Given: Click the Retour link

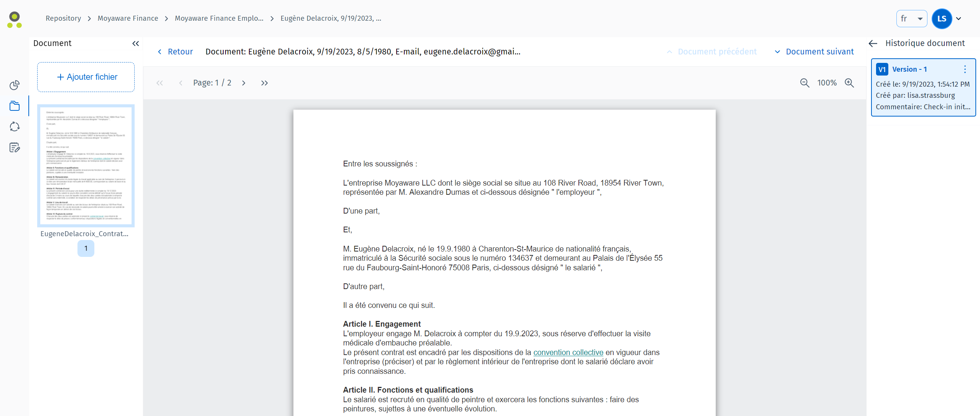Looking at the screenshot, I should tap(175, 52).
